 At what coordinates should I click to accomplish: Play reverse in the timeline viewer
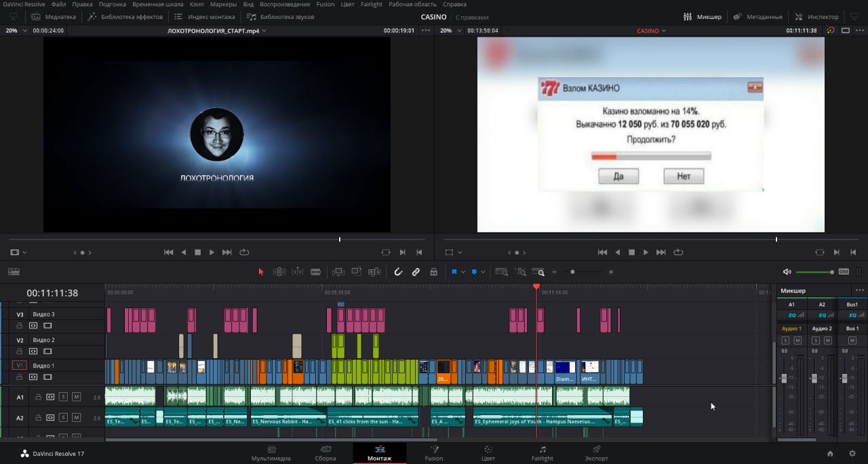tap(617, 252)
